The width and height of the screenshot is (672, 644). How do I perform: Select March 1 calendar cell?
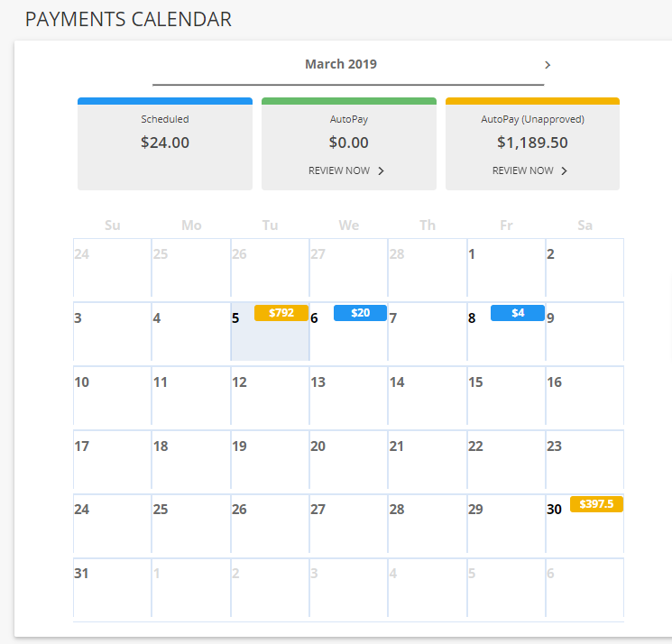[x=506, y=267]
